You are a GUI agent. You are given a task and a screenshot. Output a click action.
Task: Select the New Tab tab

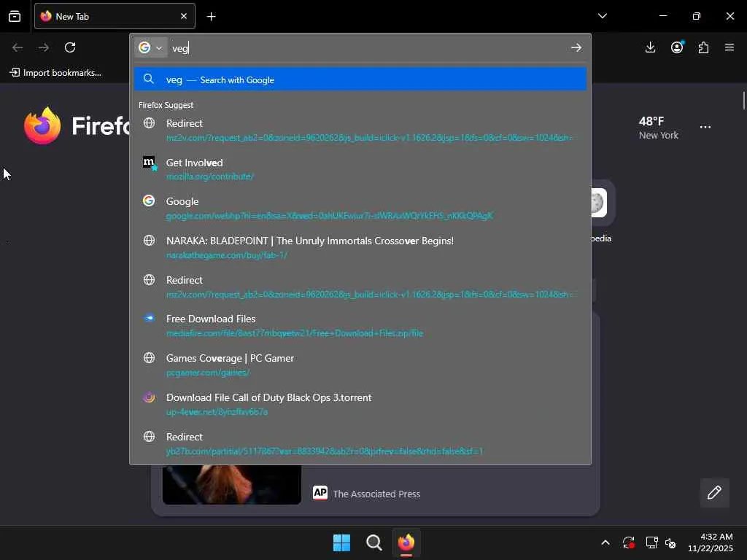115,16
